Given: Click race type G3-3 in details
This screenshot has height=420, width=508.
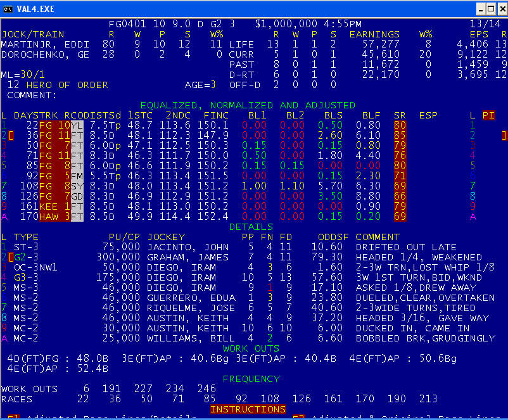Looking at the screenshot, I should [26, 277].
